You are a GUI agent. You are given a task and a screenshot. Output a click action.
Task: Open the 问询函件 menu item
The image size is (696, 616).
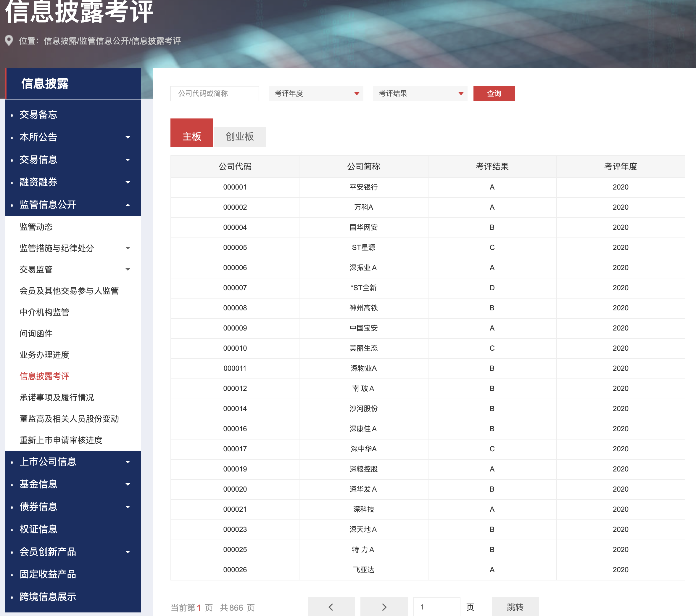[x=36, y=333]
